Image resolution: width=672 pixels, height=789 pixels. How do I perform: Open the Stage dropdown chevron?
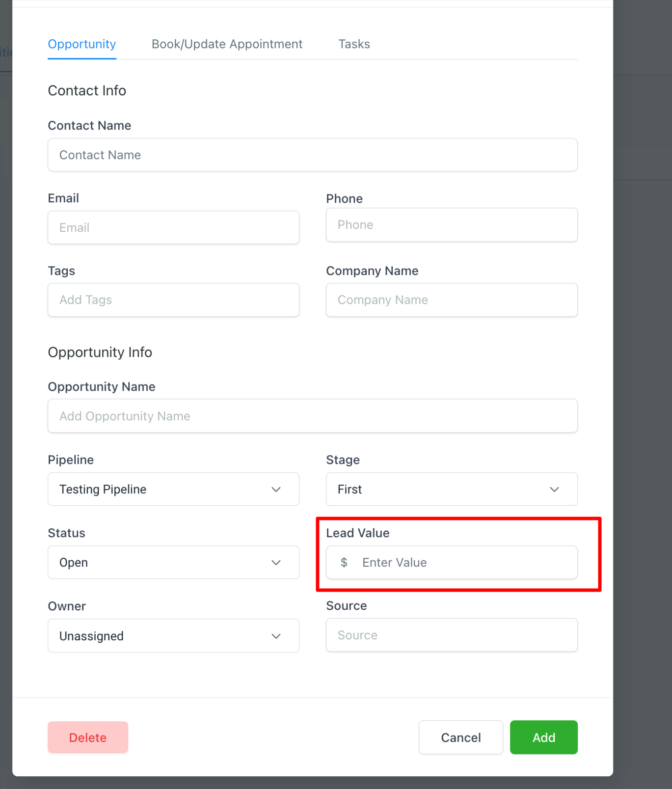click(x=554, y=490)
